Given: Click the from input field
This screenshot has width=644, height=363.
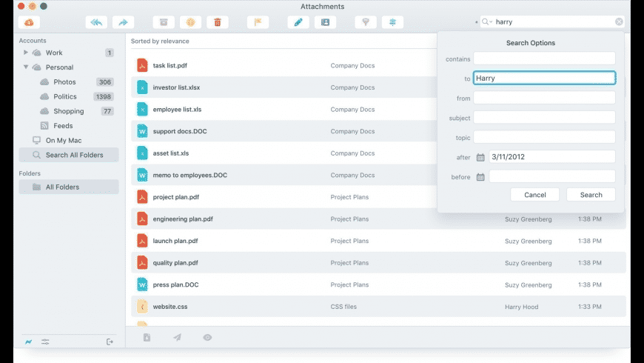Looking at the screenshot, I should (544, 98).
